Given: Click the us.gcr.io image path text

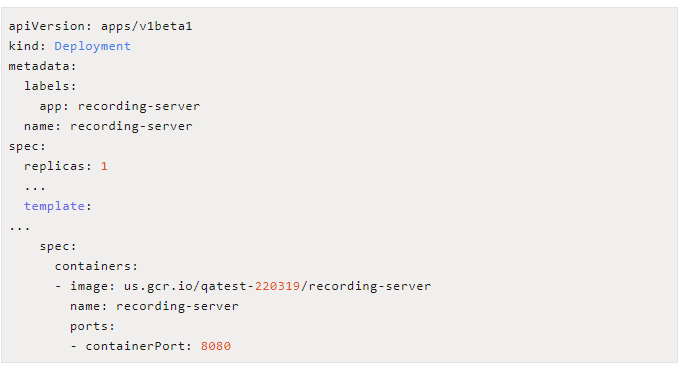Looking at the screenshot, I should tap(277, 286).
